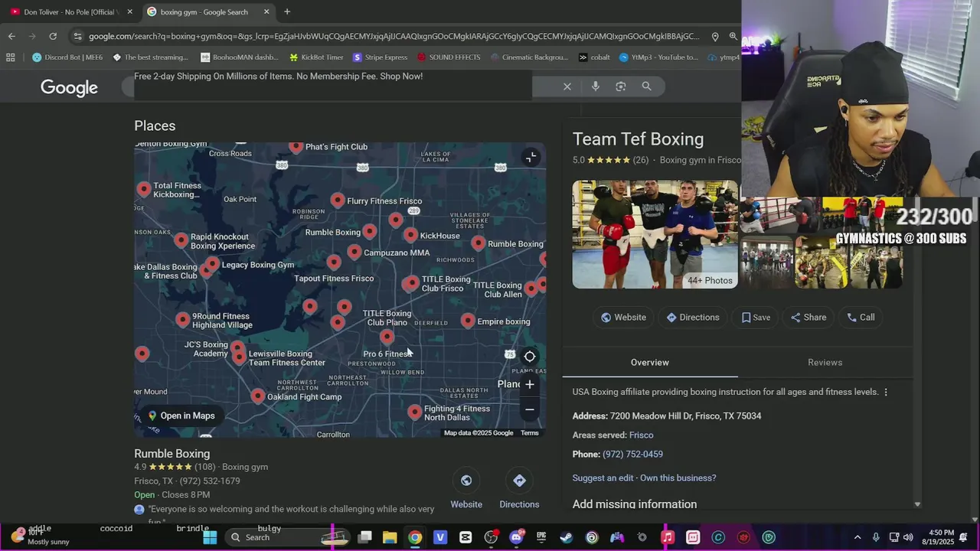Viewport: 980px width, 551px height.
Task: Open more options beside the USA Boxing description
Action: click(x=886, y=393)
